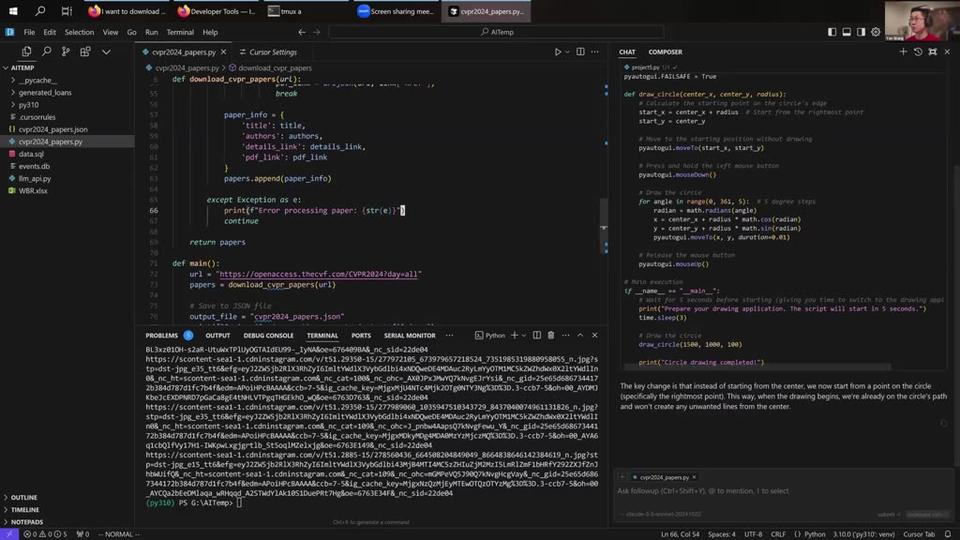Open WBR.xlsx in the explorer
Screen dimensions: 960x540
click(x=67, y=190)
